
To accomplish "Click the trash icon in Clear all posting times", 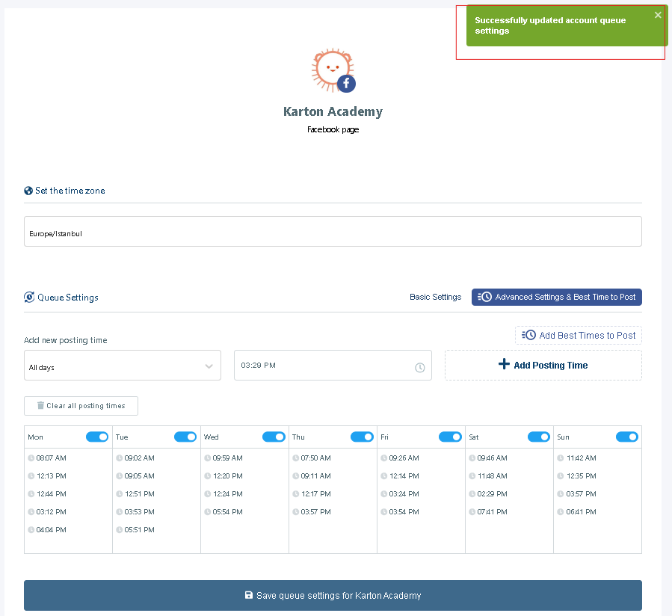I will (40, 405).
